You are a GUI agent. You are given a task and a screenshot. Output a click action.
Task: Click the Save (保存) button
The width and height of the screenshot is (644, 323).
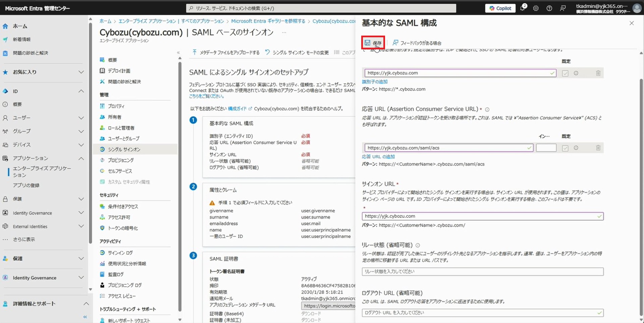coord(373,43)
